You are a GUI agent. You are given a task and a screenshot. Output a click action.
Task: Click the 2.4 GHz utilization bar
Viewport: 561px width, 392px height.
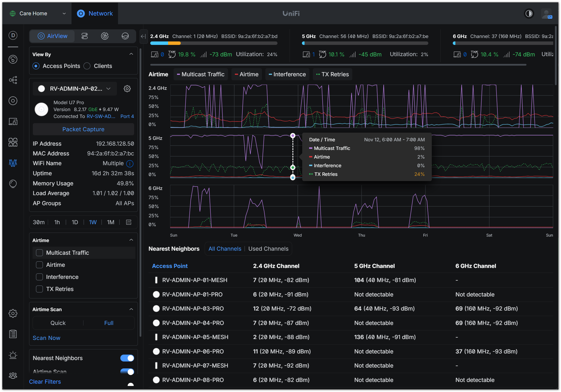pos(214,43)
